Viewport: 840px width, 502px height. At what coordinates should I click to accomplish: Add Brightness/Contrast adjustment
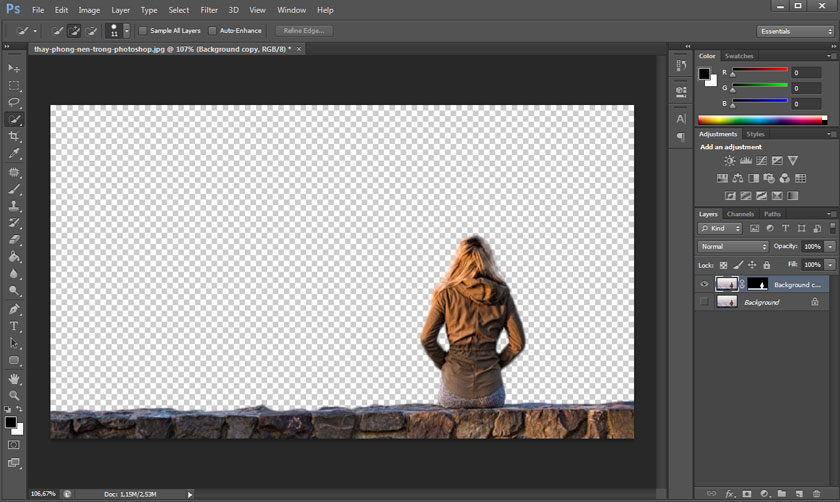click(729, 161)
